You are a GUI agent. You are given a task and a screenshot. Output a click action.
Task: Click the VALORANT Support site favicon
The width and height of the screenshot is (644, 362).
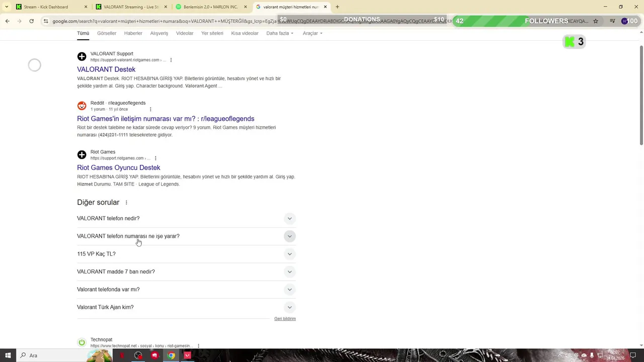(82, 56)
